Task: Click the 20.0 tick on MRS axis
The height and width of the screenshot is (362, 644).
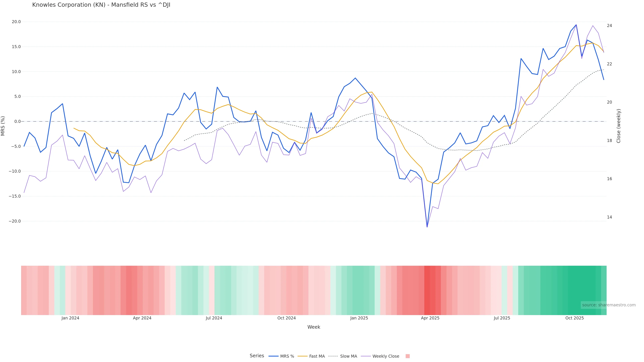Action: 16,22
